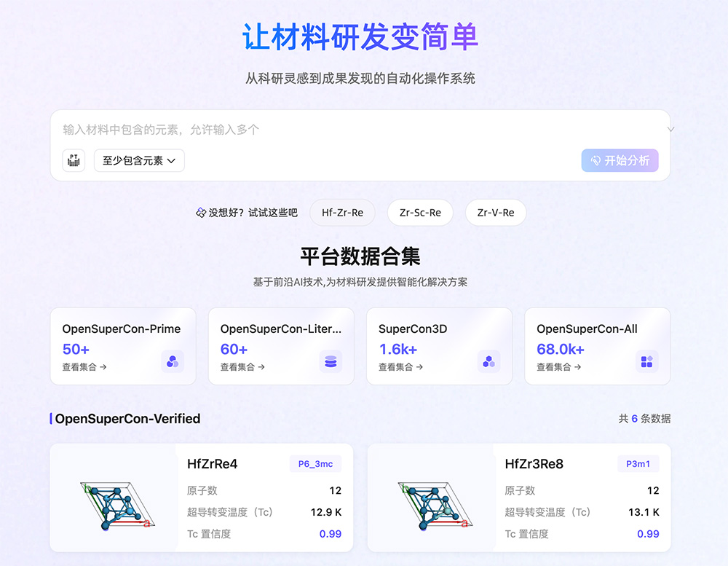Click the OpenSuperCon-All grid icon

tap(646, 361)
